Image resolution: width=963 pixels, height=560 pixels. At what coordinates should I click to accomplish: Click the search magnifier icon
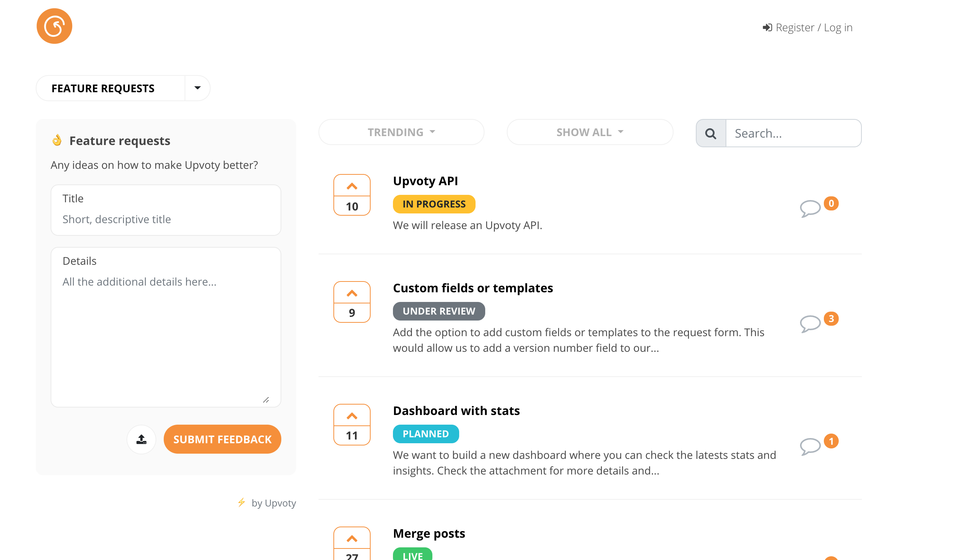710,133
